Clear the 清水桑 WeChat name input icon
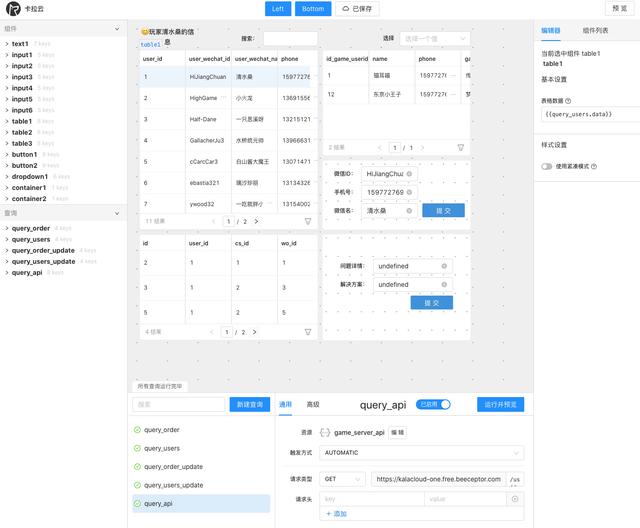640x528 pixels. point(409,211)
